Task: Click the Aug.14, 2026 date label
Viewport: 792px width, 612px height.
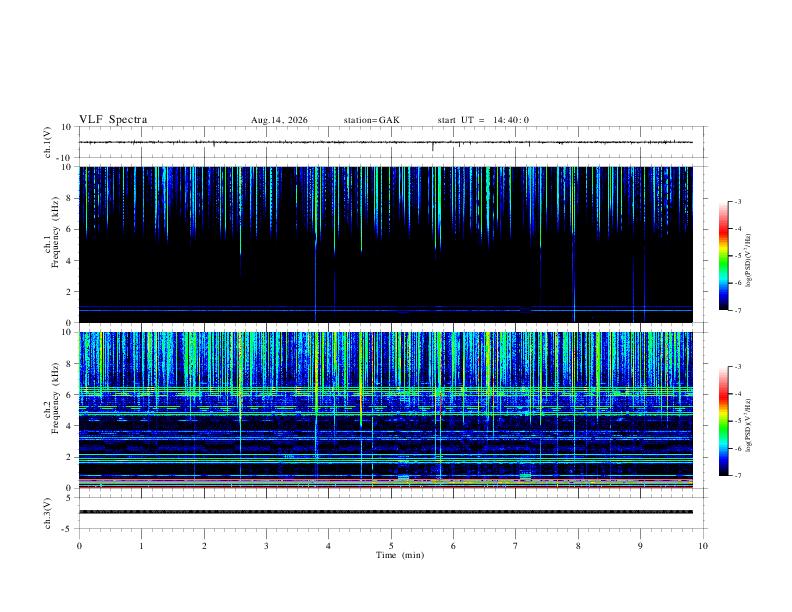Action: pos(279,120)
